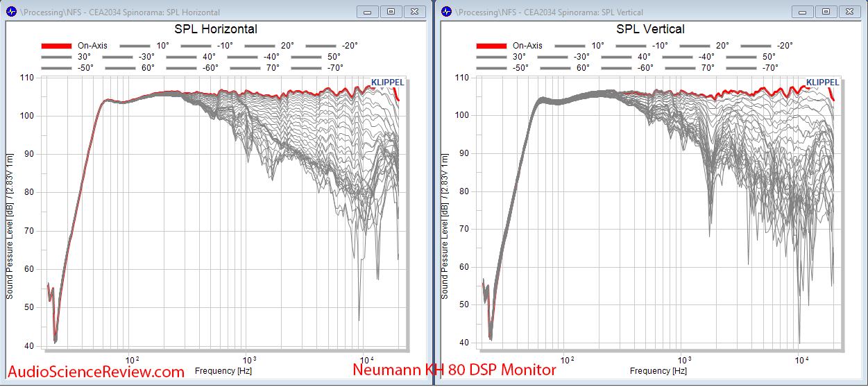
Task: Select the 20° legend entry in SPL Vertical
Action: tap(703, 46)
